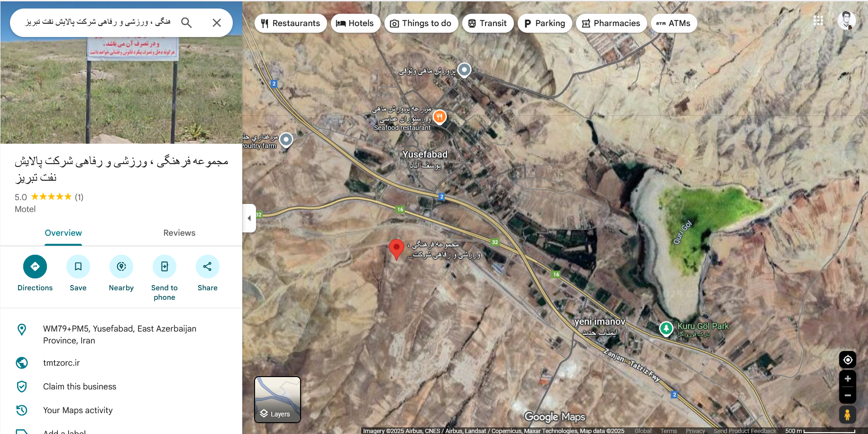Open the tmtzorc.ir website link

coord(62,363)
